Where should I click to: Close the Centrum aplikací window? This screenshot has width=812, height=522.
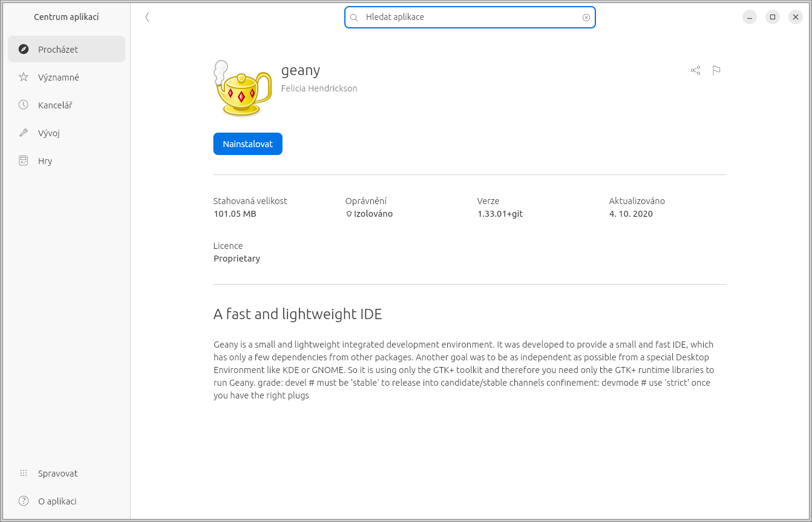point(796,17)
